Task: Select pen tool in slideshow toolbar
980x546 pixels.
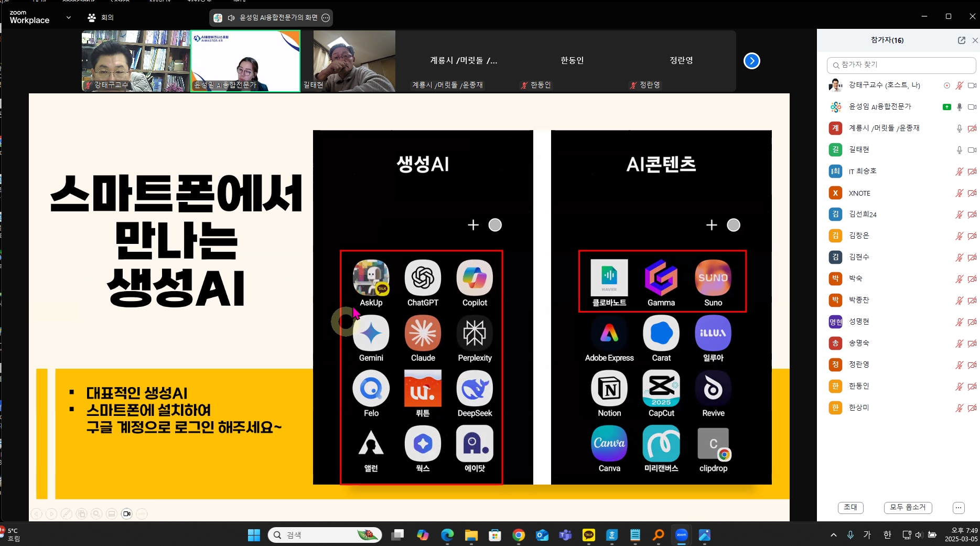Action: point(67,514)
